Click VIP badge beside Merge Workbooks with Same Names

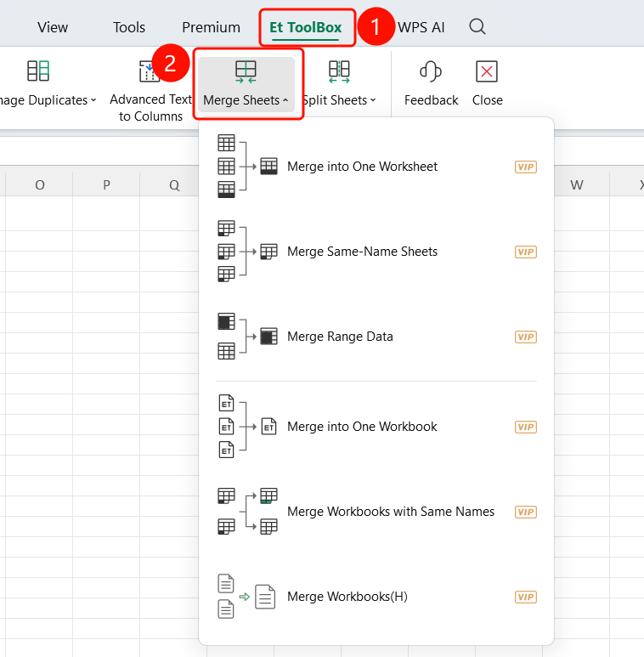tap(526, 512)
